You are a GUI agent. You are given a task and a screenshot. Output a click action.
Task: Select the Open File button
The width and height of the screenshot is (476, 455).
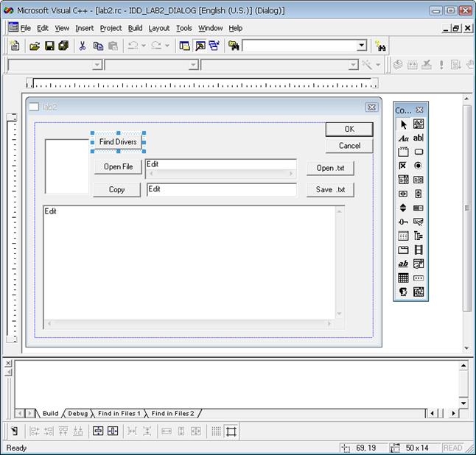click(x=118, y=167)
